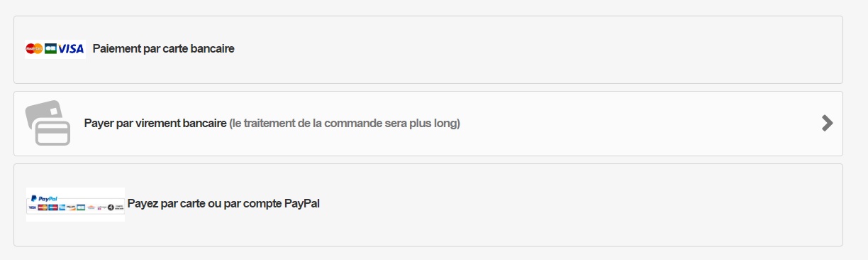Viewport: 868px width, 260px height.
Task: Open the PayPal payment method panel
Action: click(x=428, y=205)
